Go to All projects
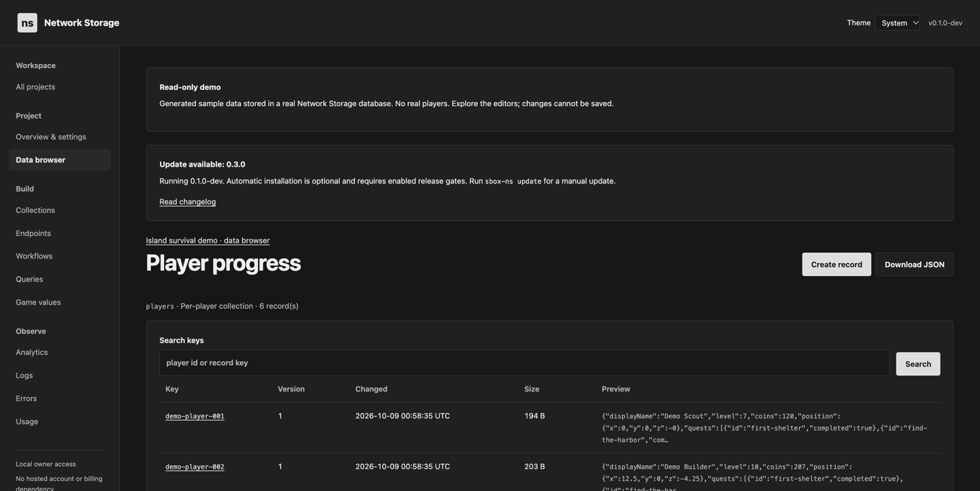 point(35,87)
